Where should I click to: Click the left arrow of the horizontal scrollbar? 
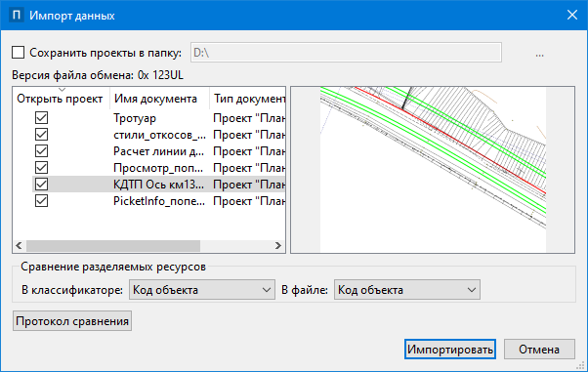point(20,246)
